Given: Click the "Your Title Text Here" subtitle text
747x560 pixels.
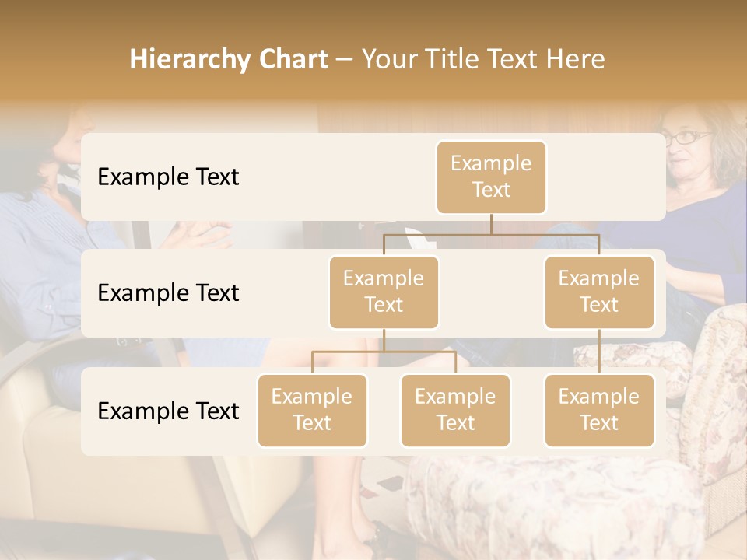Looking at the screenshot, I should click(x=482, y=59).
